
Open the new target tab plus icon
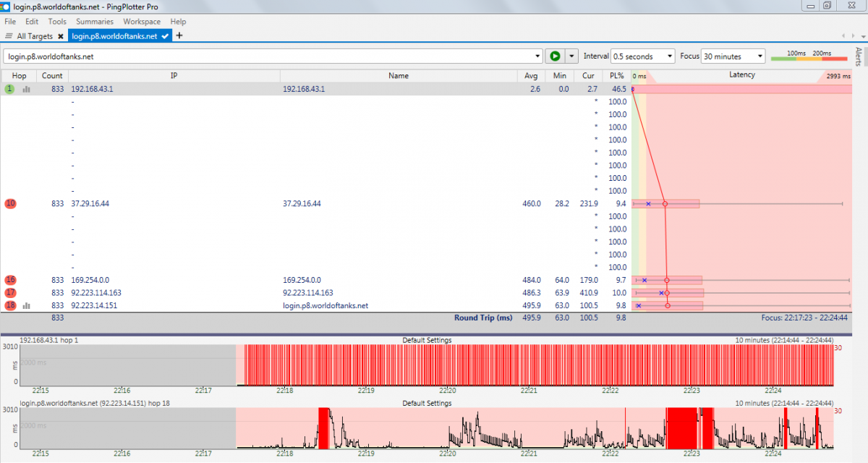179,35
